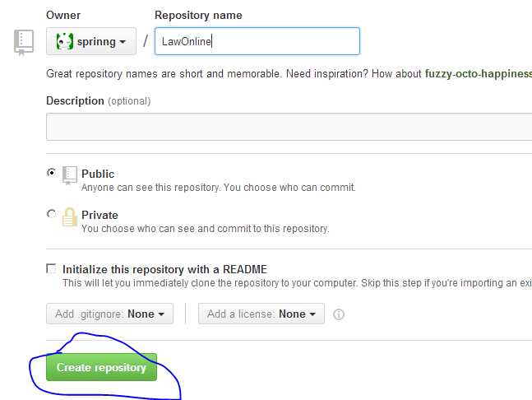
Task: Click the Public repository book icon
Action: click(x=70, y=174)
